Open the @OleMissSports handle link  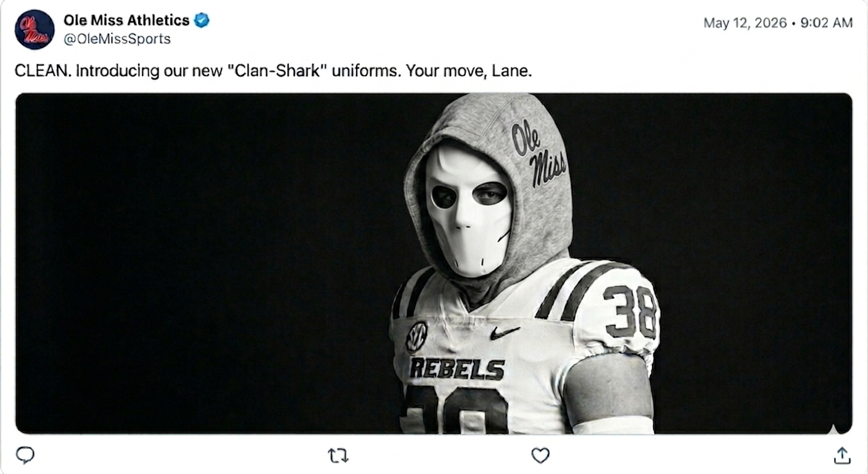(117, 39)
